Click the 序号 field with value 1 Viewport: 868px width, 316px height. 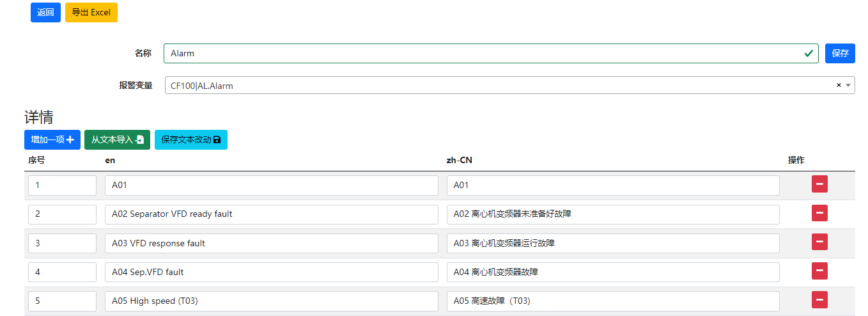(x=62, y=186)
